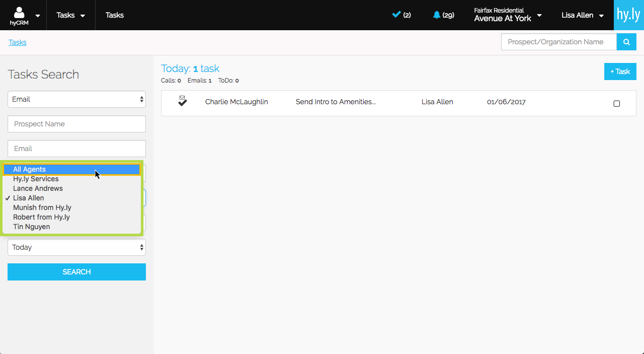This screenshot has height=354, width=644.
Task: Open the Email task type dropdown
Action: pos(76,99)
